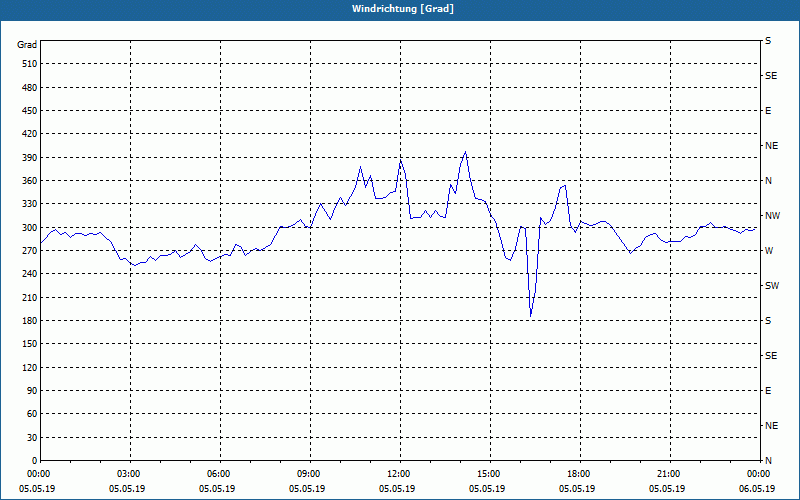Click the lowest dip of the blue line

pyautogui.click(x=531, y=316)
